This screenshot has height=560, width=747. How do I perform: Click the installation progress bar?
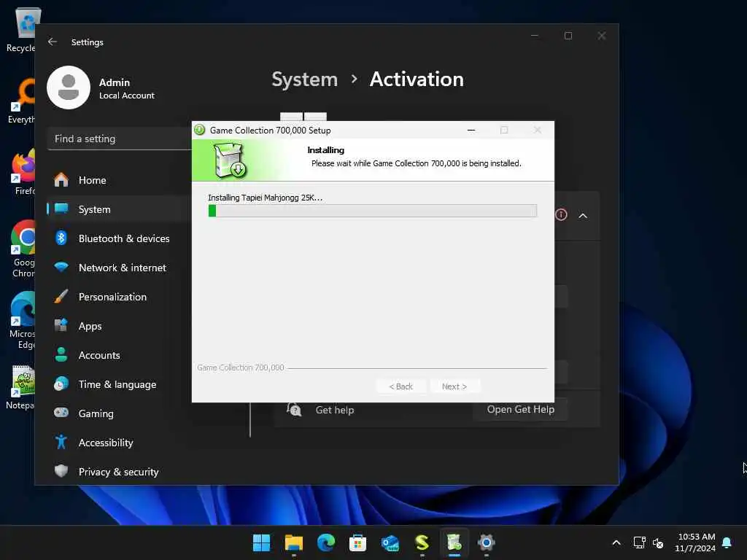373,211
